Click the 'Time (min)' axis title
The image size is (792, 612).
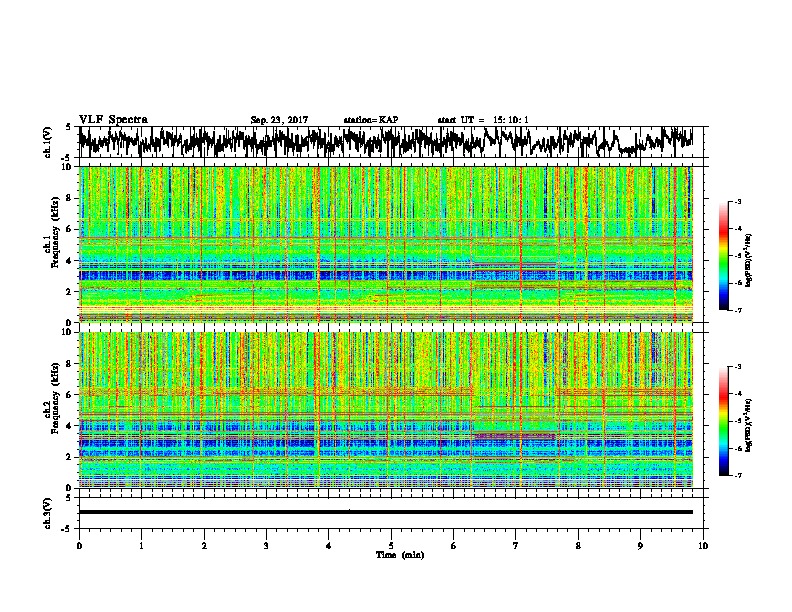pos(400,555)
